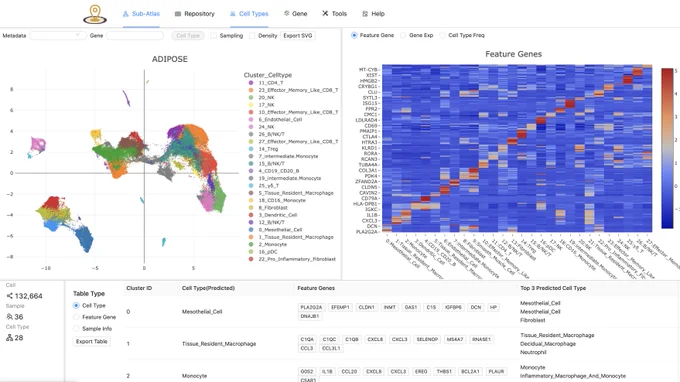
Task: Open the Tools menu
Action: point(334,14)
